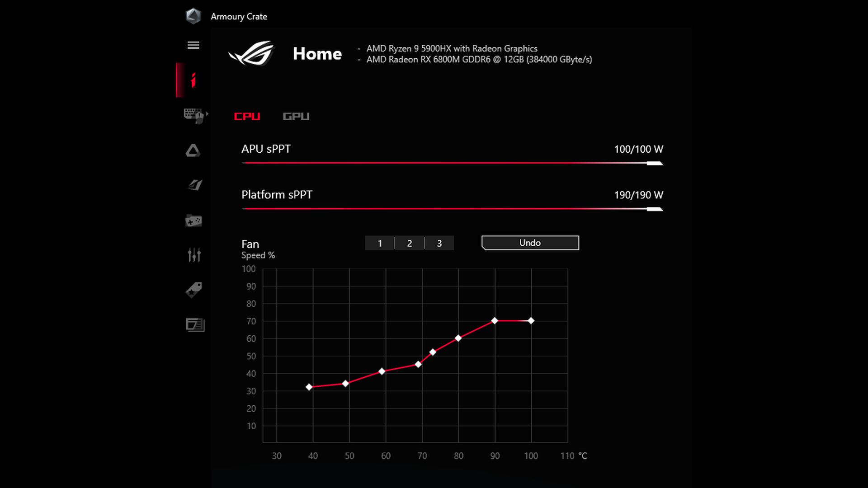Open the News sidebar icon
This screenshot has height=488, width=868.
pyautogui.click(x=195, y=324)
